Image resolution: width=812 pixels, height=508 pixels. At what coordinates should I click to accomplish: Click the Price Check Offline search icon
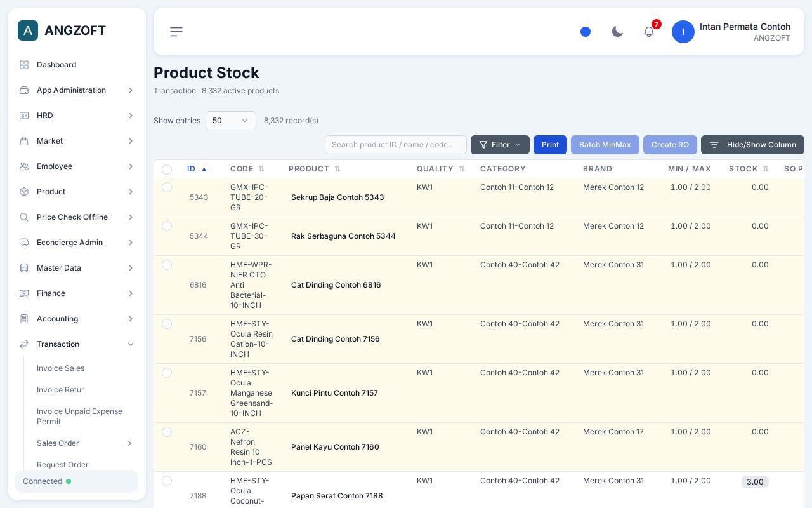coord(24,217)
